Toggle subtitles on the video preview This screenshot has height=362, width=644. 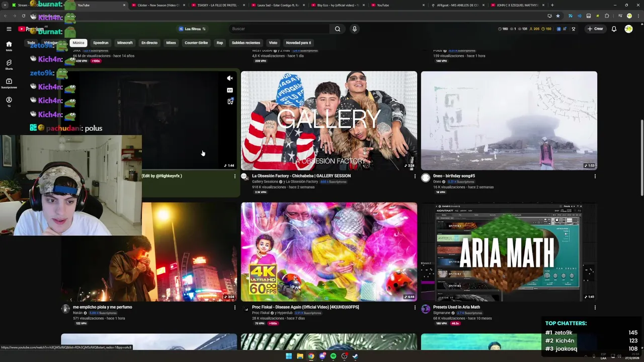(x=230, y=90)
